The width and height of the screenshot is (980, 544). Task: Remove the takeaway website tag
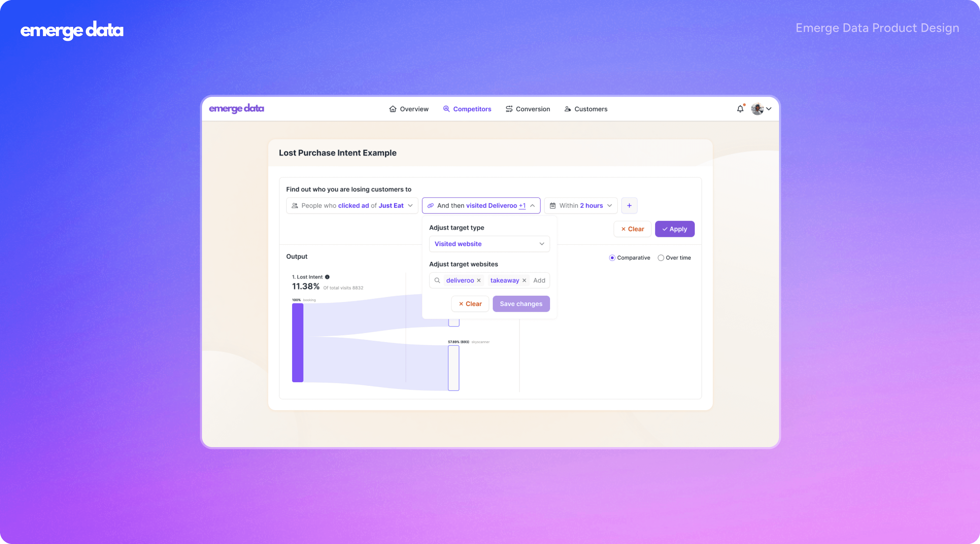tap(524, 280)
